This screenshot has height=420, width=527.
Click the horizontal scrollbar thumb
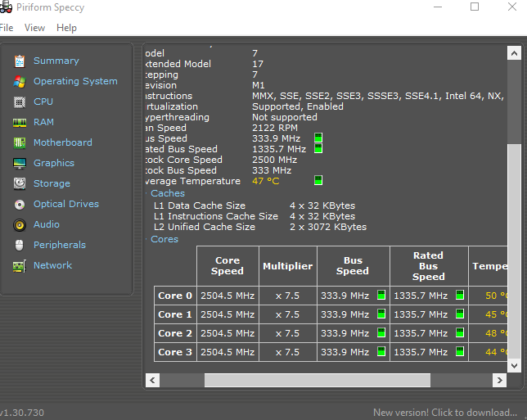pos(318,380)
